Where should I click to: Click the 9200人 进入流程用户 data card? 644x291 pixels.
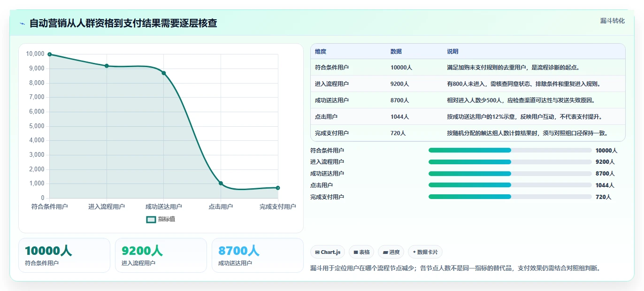161,255
